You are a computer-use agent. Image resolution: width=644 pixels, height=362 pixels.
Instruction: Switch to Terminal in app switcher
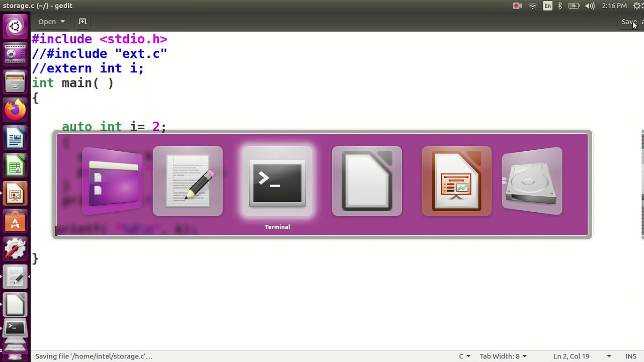point(277,182)
